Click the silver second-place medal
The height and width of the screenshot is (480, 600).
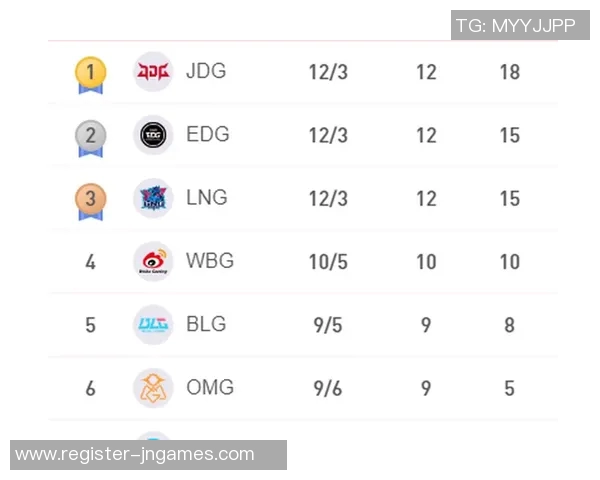click(90, 136)
